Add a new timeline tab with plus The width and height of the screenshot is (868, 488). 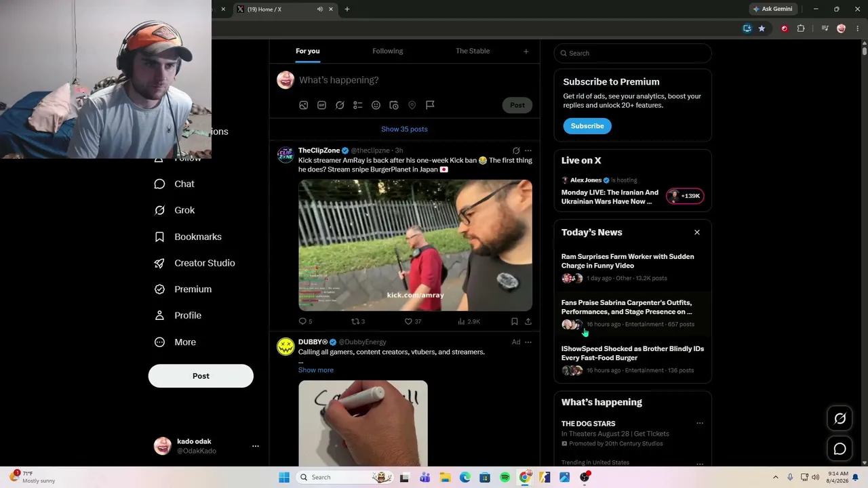click(526, 52)
